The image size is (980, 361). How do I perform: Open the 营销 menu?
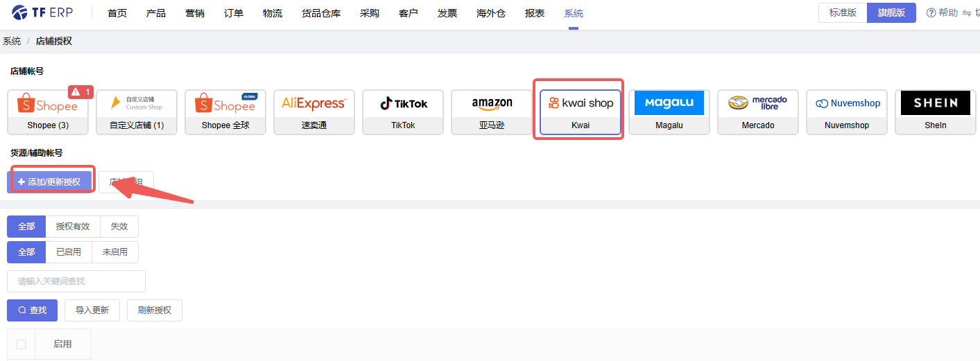(195, 13)
